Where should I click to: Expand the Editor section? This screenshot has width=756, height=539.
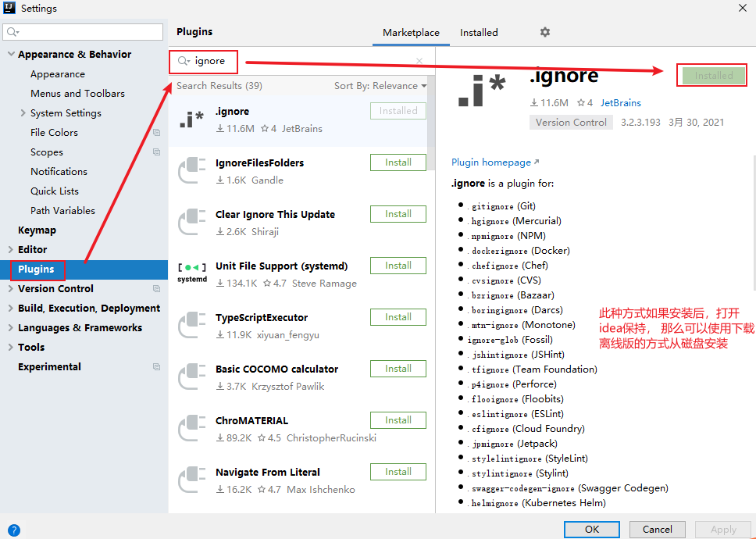pyautogui.click(x=11, y=249)
